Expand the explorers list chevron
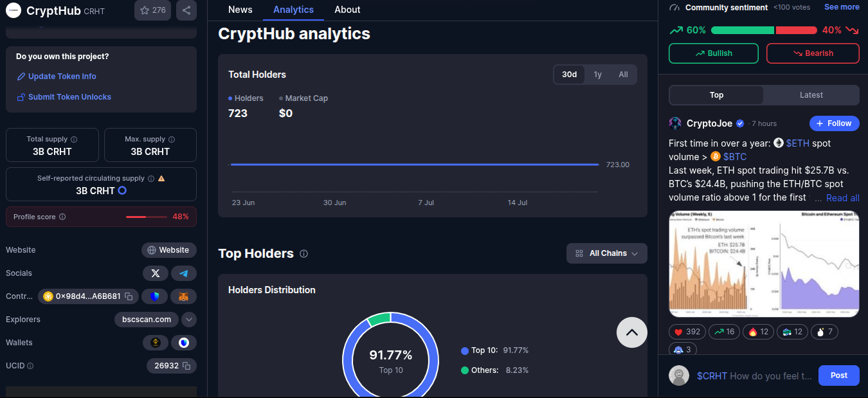This screenshot has height=398, width=868. (189, 320)
